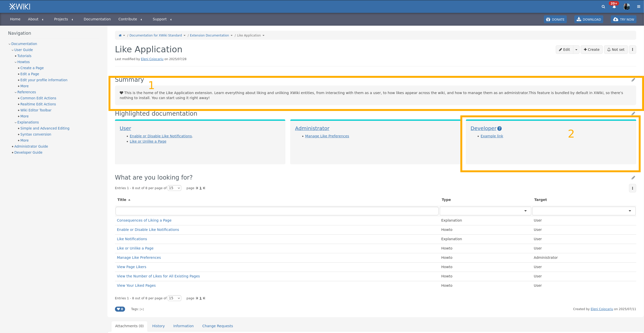Change top entries per page select
The width and height of the screenshot is (644, 333).
[x=174, y=188]
